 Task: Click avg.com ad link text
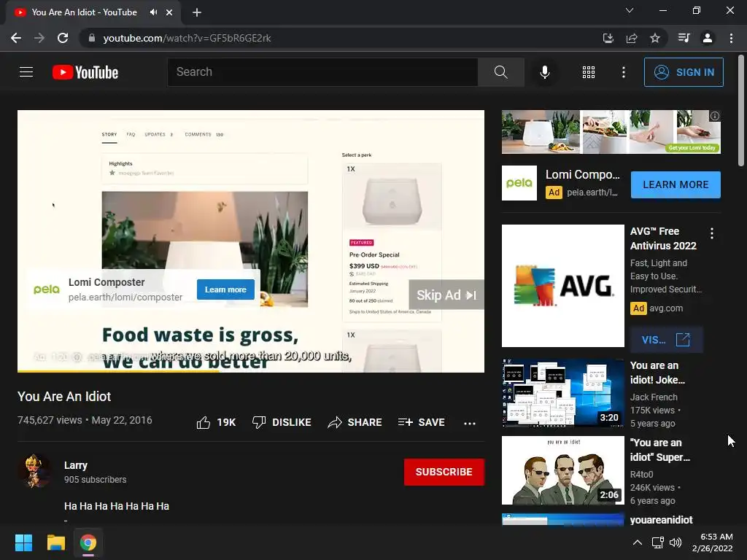(666, 308)
